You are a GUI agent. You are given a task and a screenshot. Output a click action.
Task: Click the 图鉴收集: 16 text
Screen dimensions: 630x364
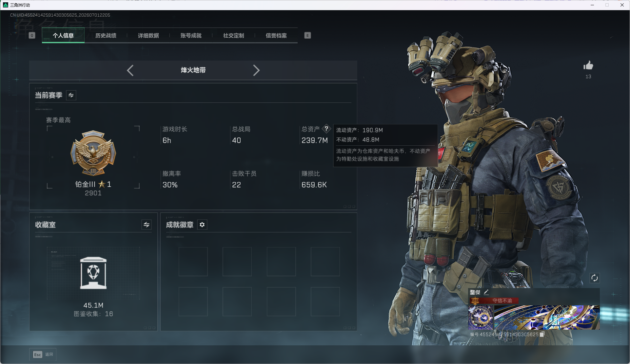click(x=93, y=314)
